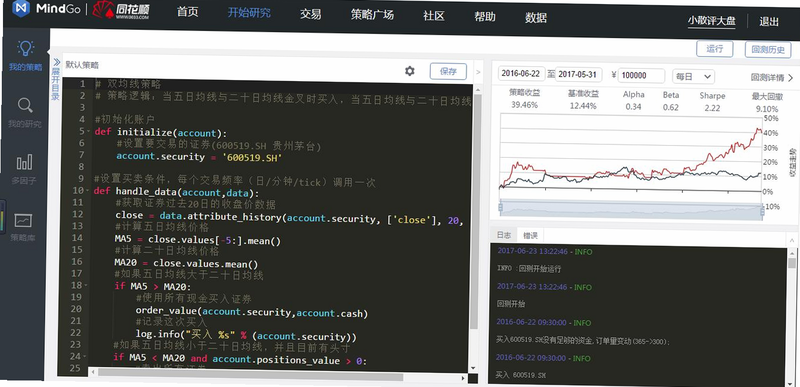This screenshot has height=387, width=800.
Task: Open 我的研究 magnifier sidebar icon
Action: pyautogui.click(x=25, y=106)
